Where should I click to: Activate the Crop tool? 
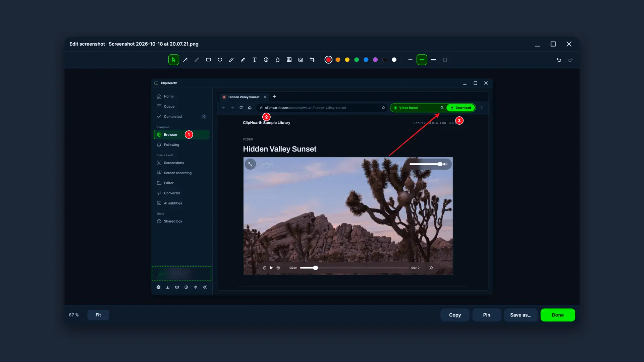tap(312, 60)
